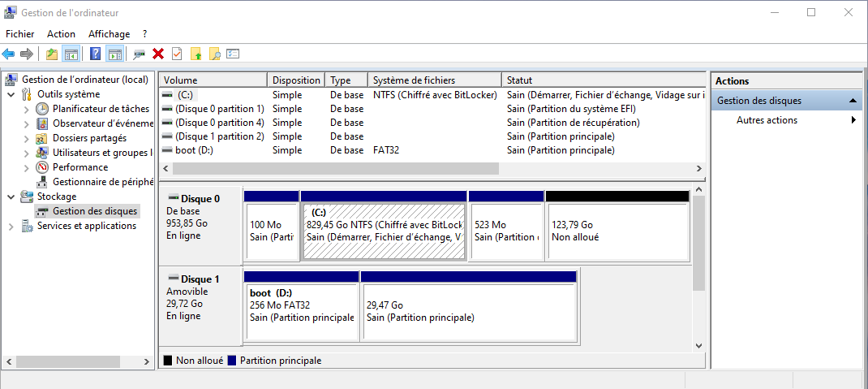868x389 pixels.
Task: Open the Fichier menu
Action: [x=20, y=34]
